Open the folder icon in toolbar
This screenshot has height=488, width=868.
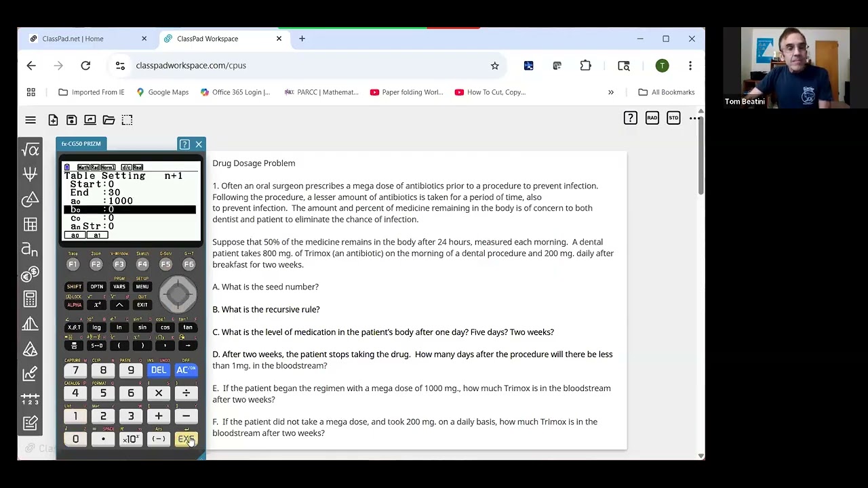coord(108,120)
